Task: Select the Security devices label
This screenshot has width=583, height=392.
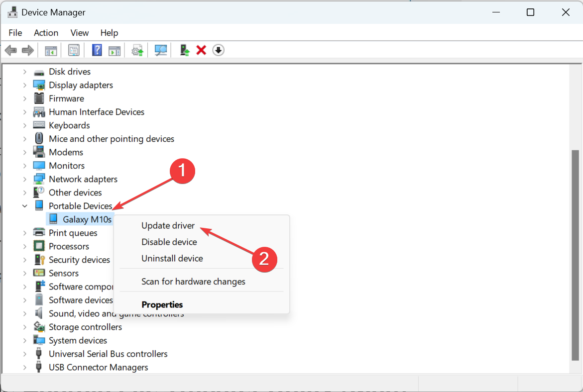Action: pos(80,260)
